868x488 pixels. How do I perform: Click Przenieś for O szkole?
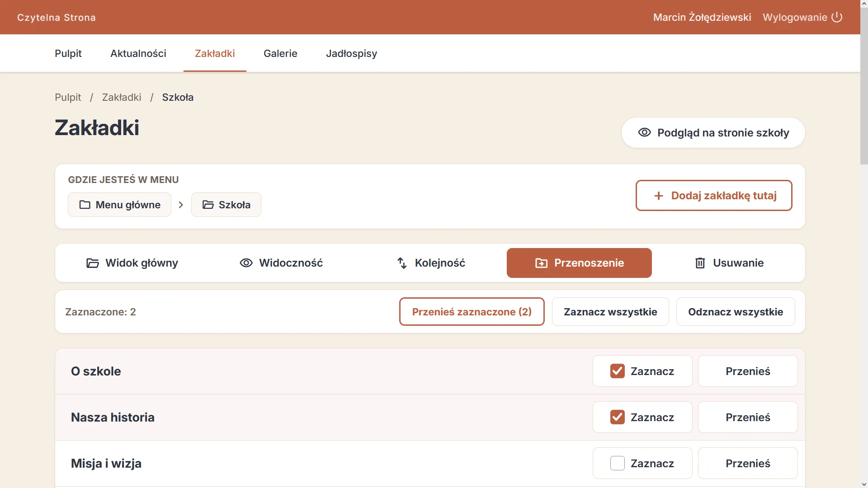tap(748, 371)
